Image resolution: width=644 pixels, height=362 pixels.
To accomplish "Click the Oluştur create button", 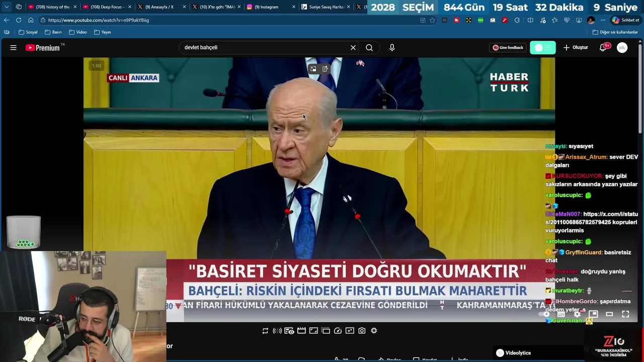I will click(x=576, y=48).
